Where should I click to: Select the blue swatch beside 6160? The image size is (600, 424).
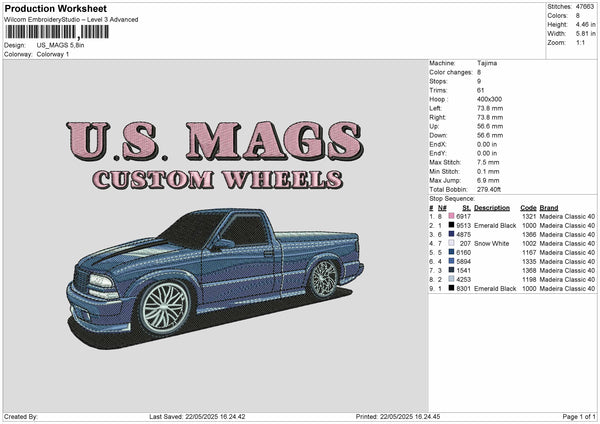451,253
